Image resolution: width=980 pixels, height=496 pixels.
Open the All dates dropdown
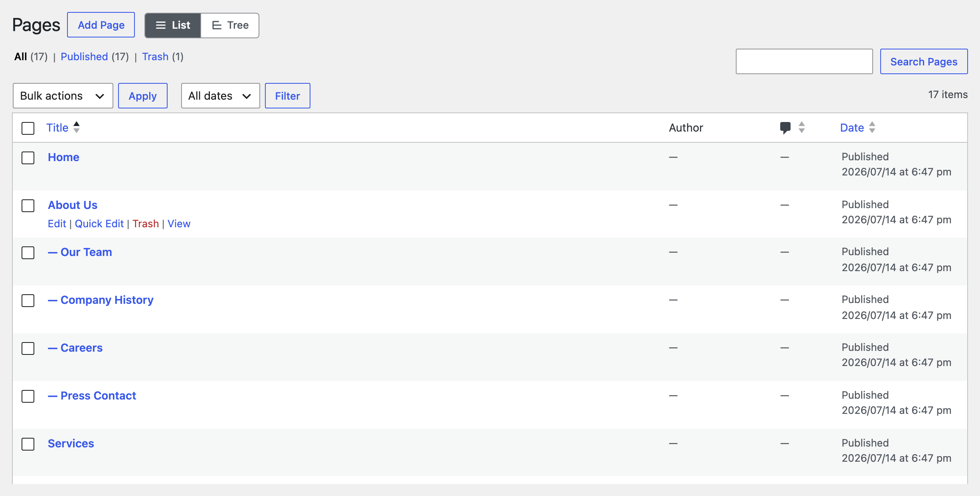tap(221, 96)
